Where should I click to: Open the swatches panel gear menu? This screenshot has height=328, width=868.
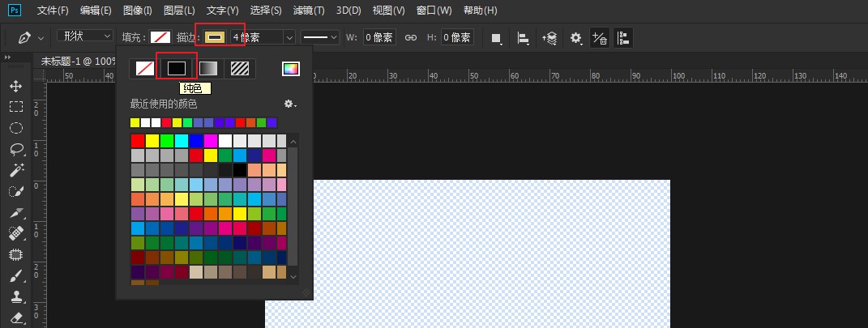pyautogui.click(x=290, y=104)
